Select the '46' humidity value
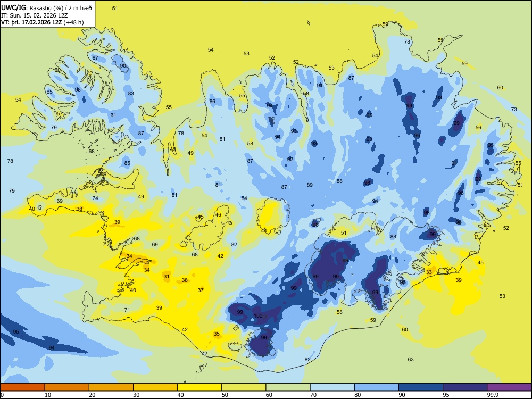Viewport: 532px width, 399px height. pos(218,215)
